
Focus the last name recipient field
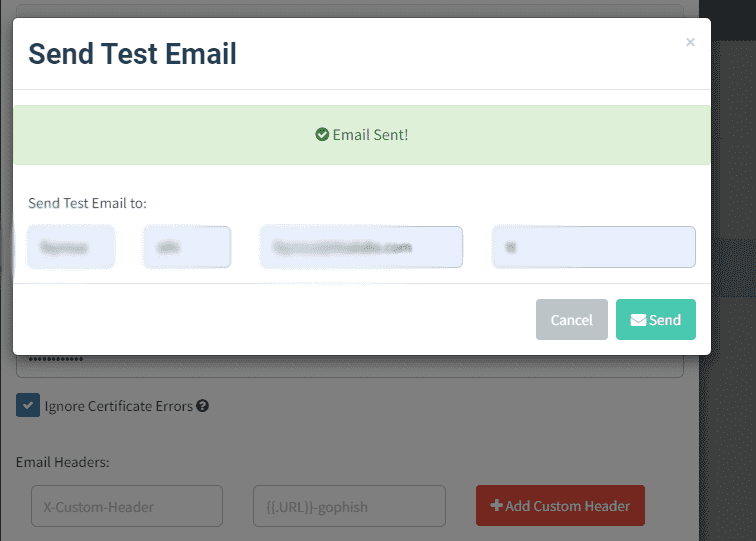187,247
